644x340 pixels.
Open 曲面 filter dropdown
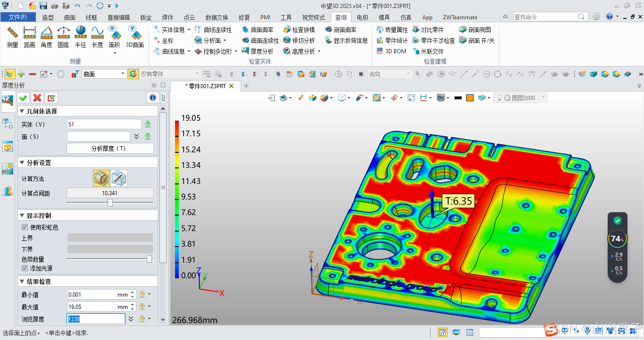(123, 74)
